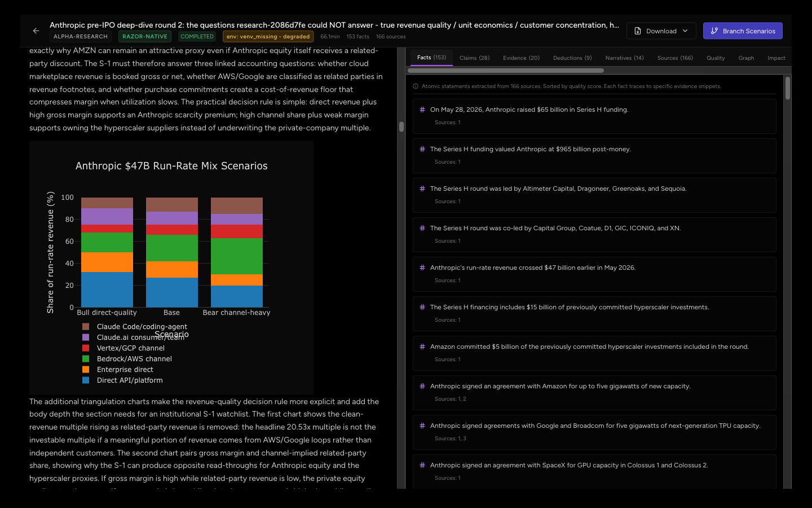Click the facts panel vertical scrollbar thumb
The height and width of the screenshot is (508, 812).
tap(788, 88)
